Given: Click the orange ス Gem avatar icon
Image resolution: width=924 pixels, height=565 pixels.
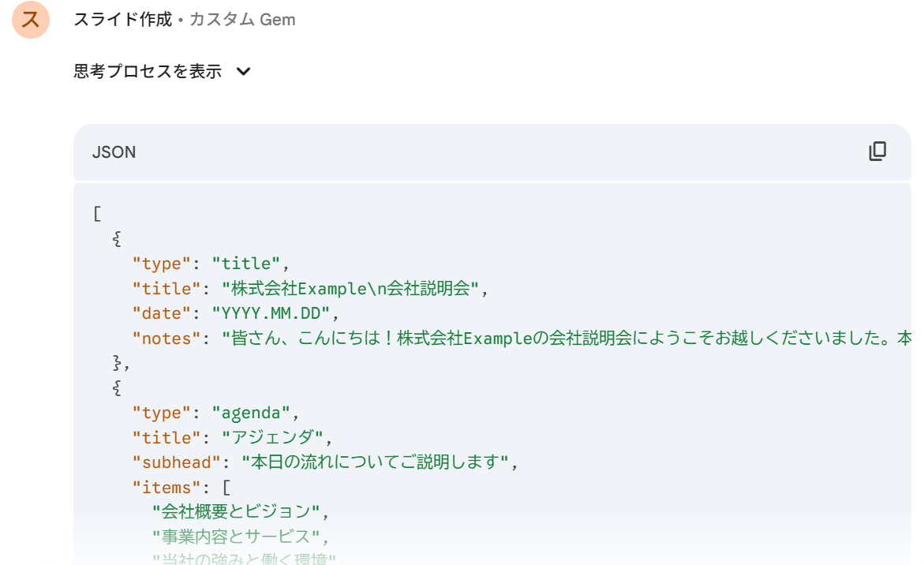Looking at the screenshot, I should click(31, 20).
